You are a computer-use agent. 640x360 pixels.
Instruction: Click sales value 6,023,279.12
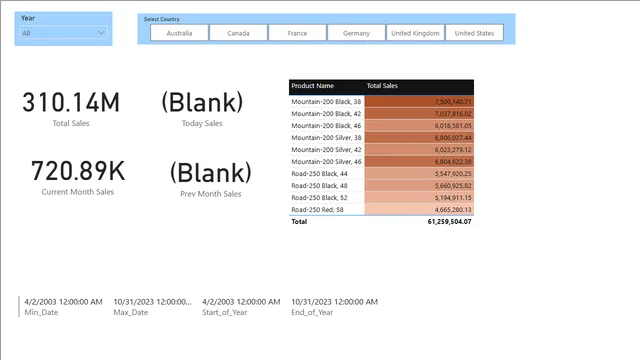click(x=453, y=150)
